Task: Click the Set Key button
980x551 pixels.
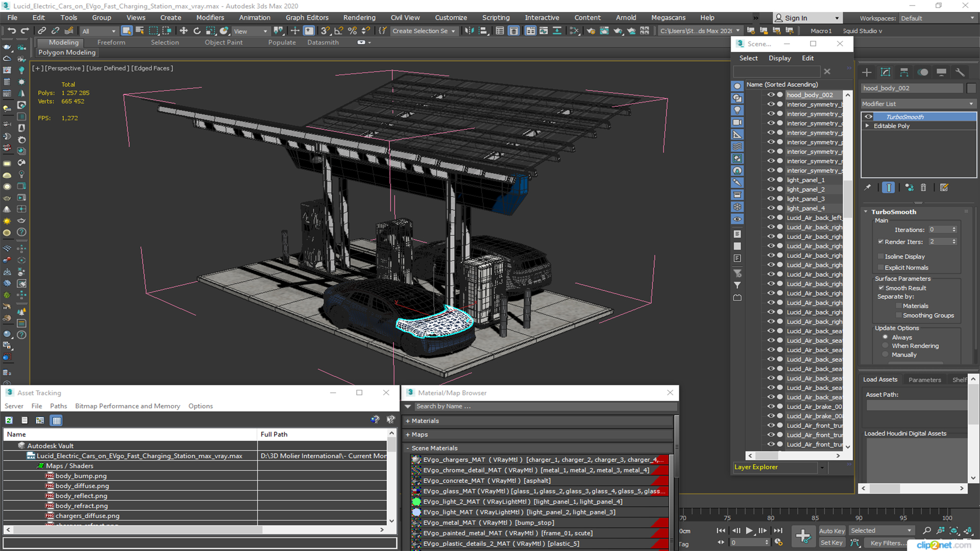Action: click(x=831, y=543)
